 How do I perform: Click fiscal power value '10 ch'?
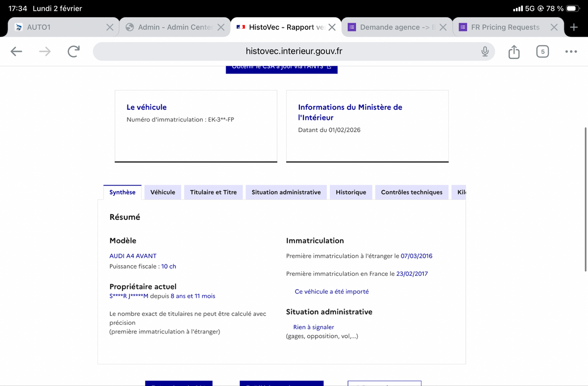click(x=169, y=266)
